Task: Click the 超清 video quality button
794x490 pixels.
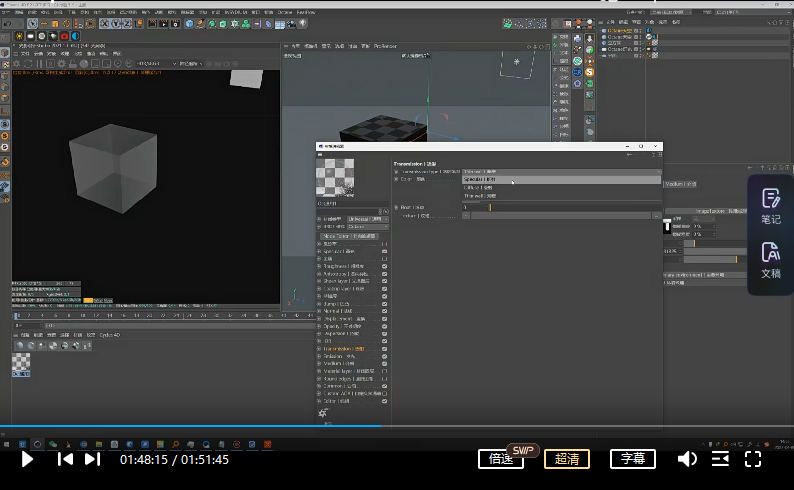Action: pos(567,459)
